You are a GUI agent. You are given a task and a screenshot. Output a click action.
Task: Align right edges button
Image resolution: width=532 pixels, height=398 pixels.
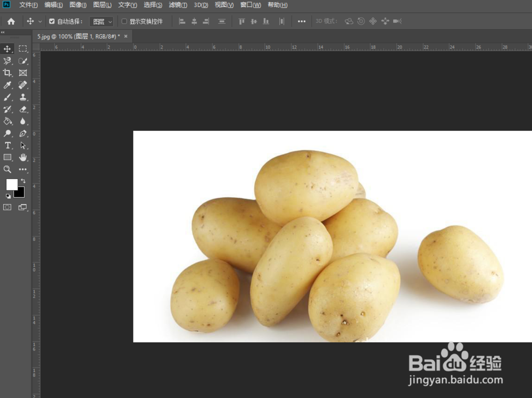pyautogui.click(x=206, y=21)
